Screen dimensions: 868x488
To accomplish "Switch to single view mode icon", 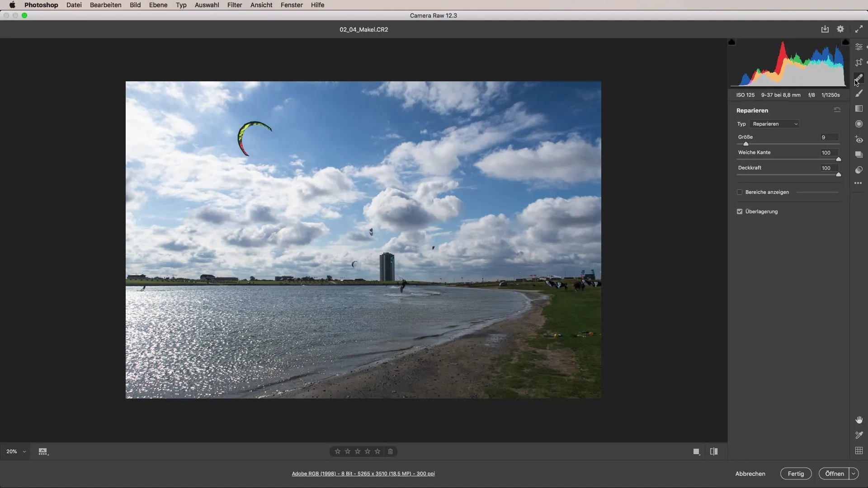I will [697, 451].
